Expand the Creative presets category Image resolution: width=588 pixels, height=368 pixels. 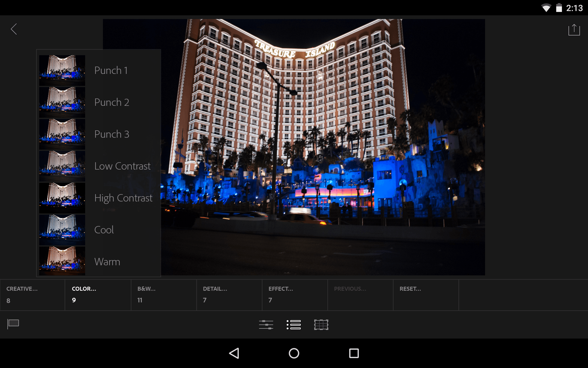(x=32, y=295)
